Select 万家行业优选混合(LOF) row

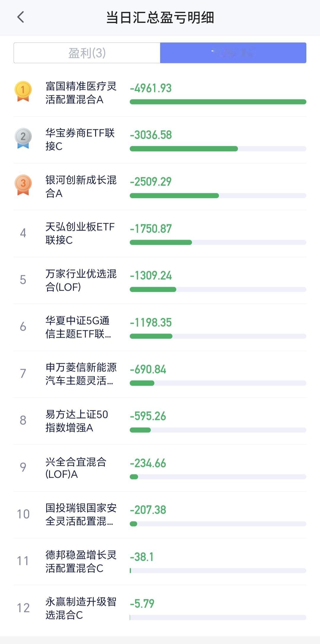click(160, 280)
